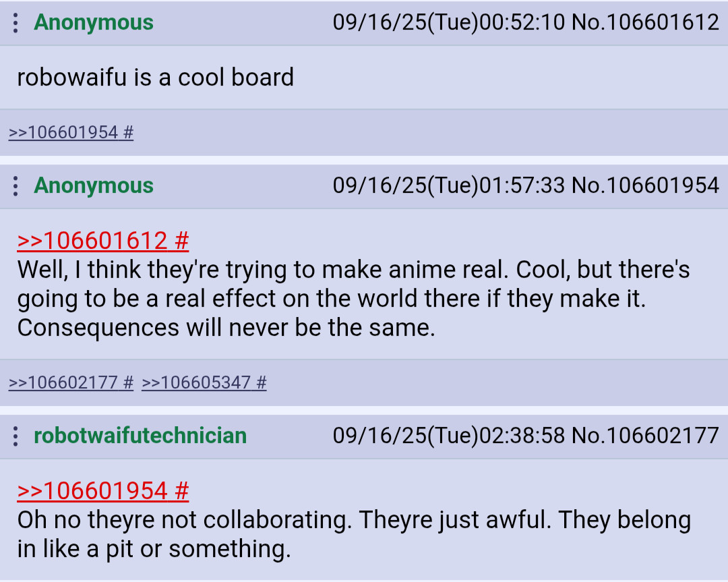Screen dimensions: 728x582
Task: Click the robotwaifutechnician poster name
Action: pyautogui.click(x=140, y=436)
